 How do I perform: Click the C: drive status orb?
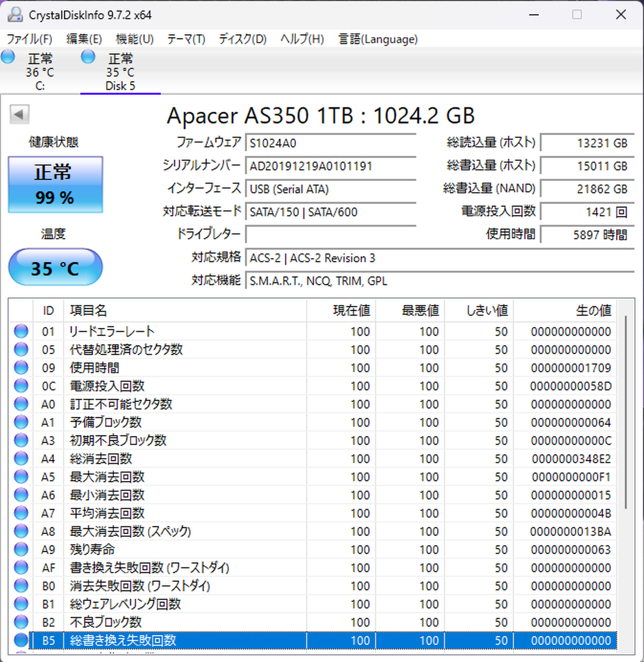[8, 56]
